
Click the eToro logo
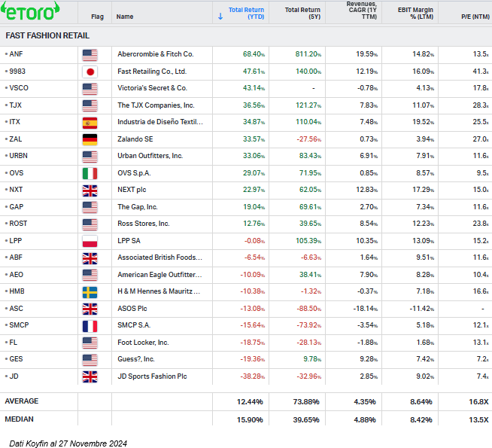[30, 13]
